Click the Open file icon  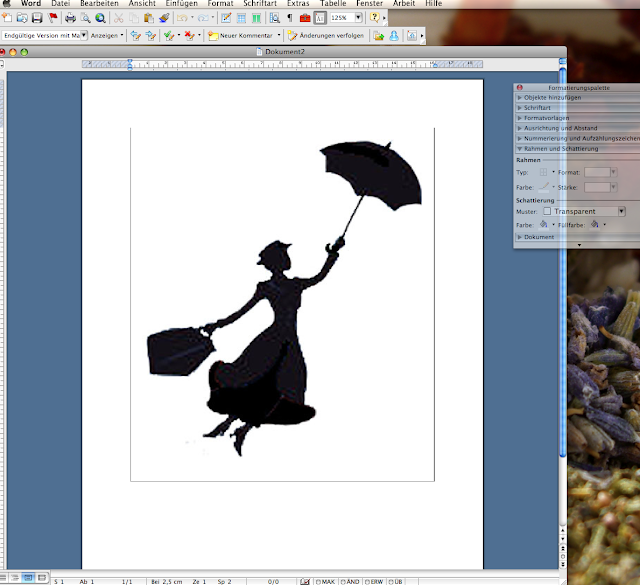point(22,18)
